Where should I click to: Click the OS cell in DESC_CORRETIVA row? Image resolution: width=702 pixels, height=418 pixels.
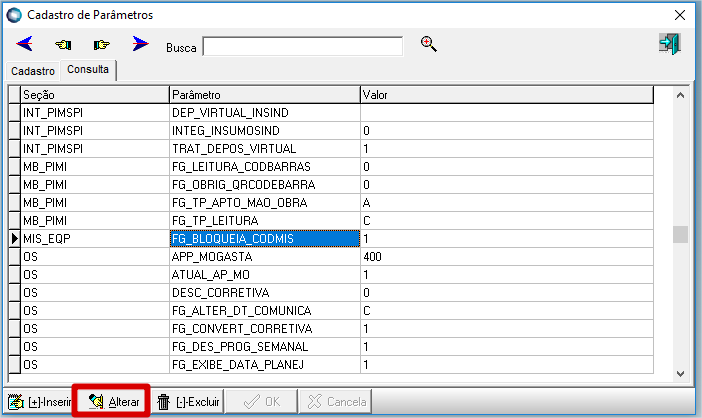[95, 293]
